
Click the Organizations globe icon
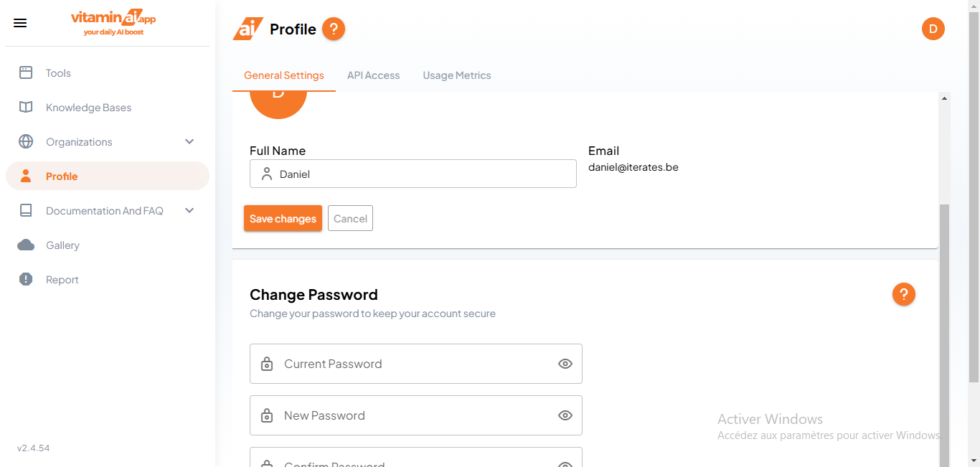(x=26, y=141)
